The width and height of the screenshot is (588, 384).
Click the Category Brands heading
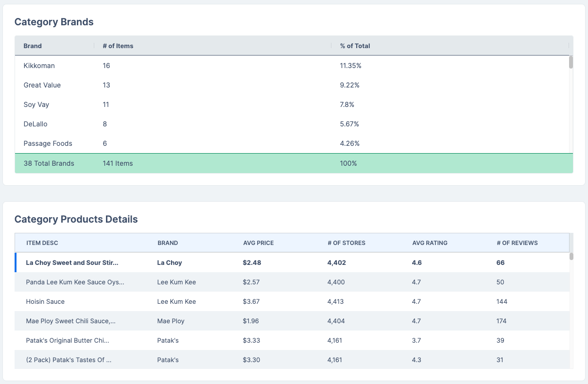click(x=54, y=22)
